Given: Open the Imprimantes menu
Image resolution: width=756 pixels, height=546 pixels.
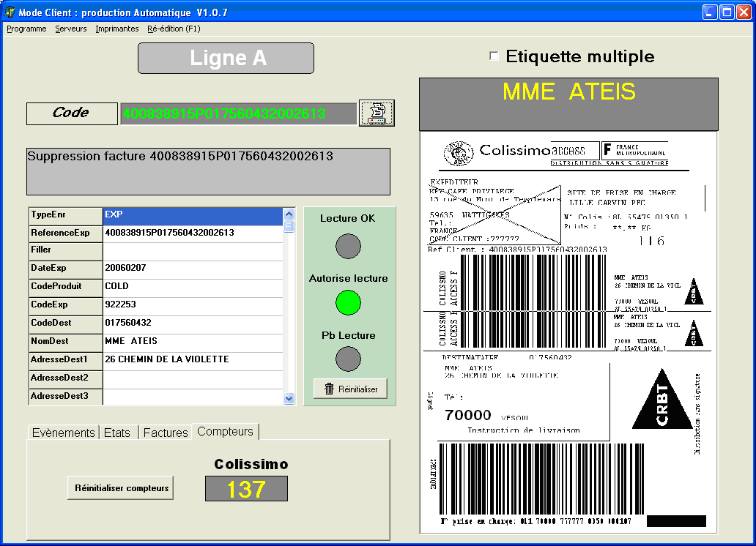Looking at the screenshot, I should pyautogui.click(x=117, y=29).
